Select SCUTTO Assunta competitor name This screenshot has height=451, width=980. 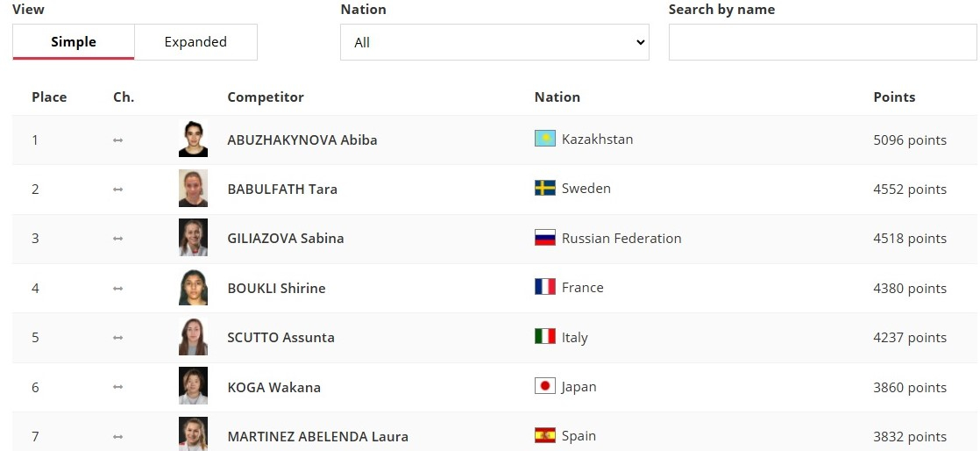[x=281, y=337]
